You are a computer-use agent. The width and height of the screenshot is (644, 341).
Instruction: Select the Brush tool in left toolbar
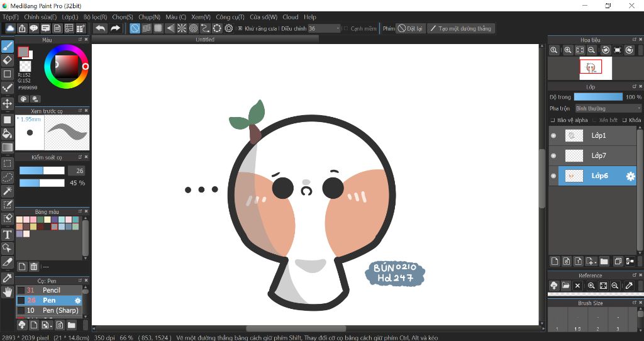click(x=8, y=47)
